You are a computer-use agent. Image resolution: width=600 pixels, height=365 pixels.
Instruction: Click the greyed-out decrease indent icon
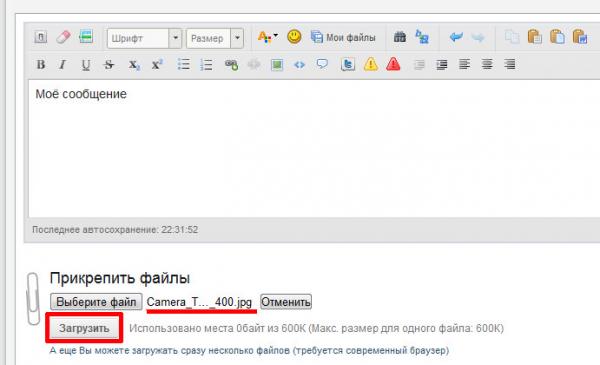pos(419,65)
